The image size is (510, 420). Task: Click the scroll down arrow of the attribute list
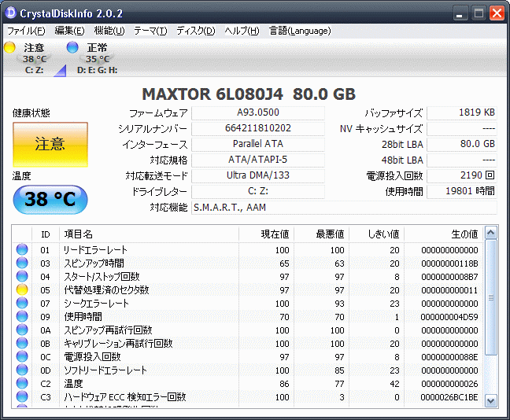tap(490, 401)
